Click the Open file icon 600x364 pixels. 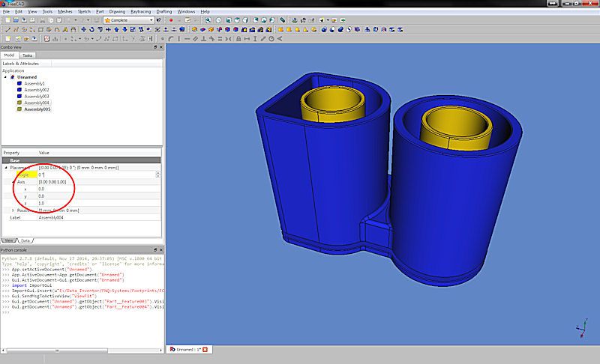click(16, 20)
